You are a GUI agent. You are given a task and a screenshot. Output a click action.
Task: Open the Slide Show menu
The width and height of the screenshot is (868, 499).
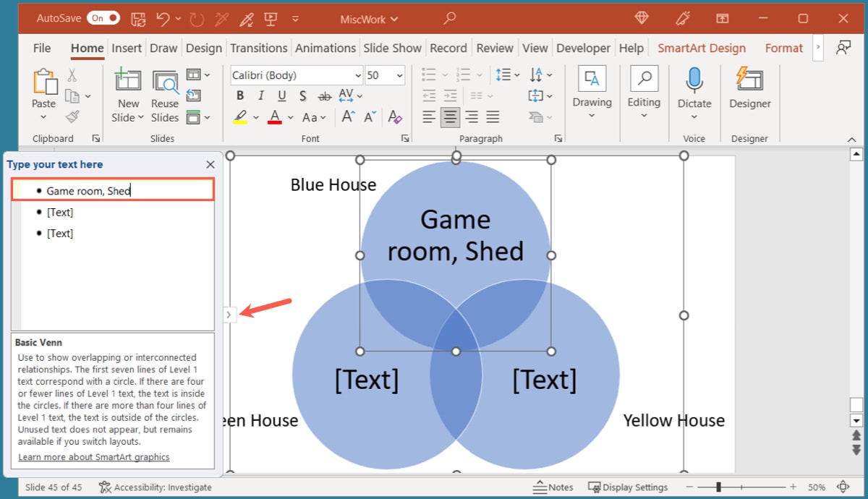click(392, 48)
